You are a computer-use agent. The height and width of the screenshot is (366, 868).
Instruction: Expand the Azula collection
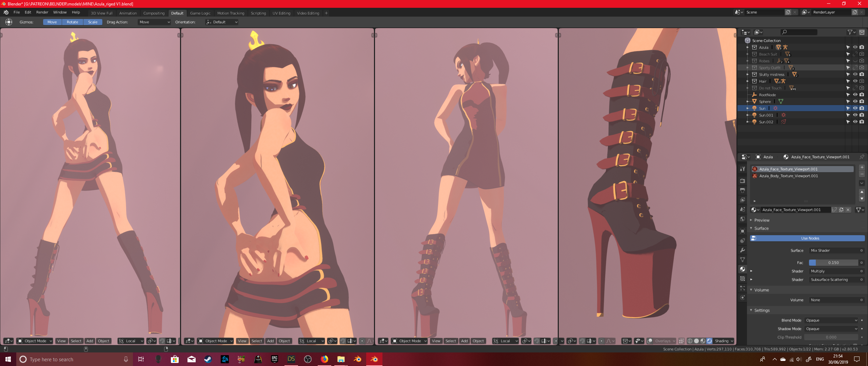pos(747,47)
